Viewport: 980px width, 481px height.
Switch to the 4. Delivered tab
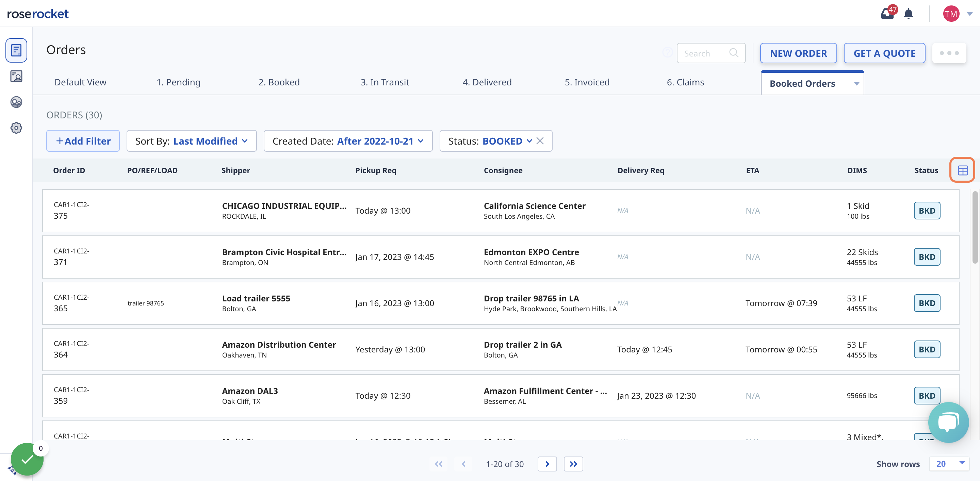coord(487,83)
